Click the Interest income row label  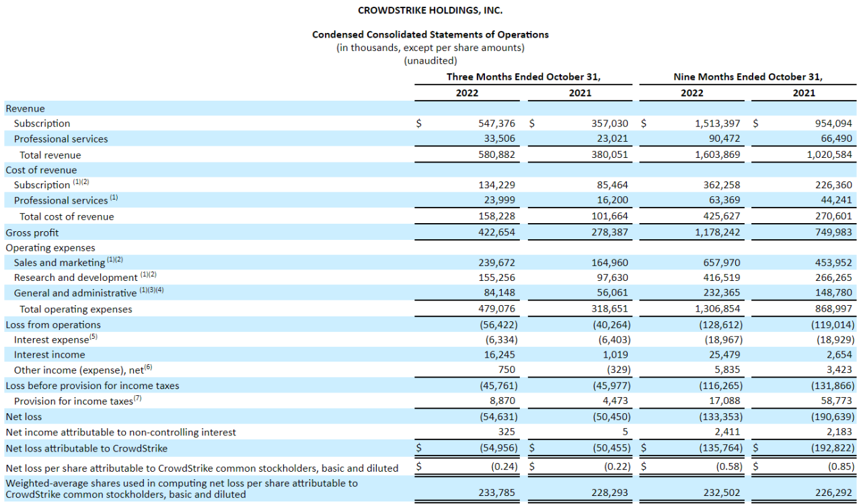[x=50, y=355]
